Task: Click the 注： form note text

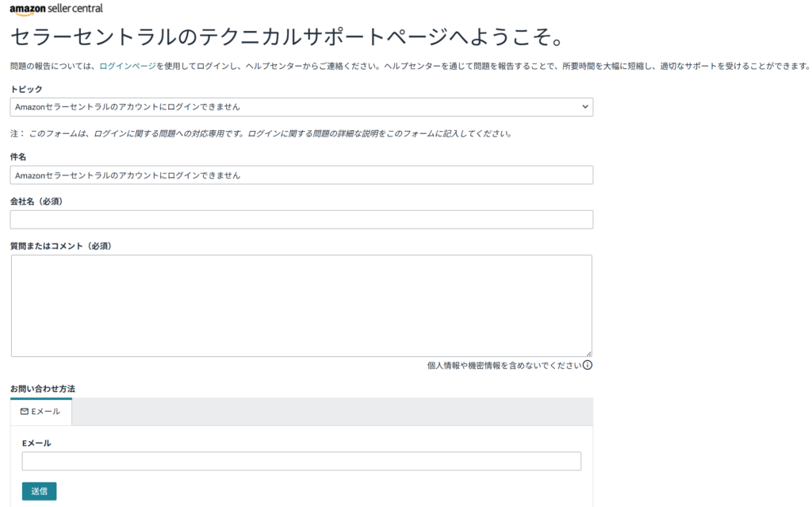Action: pos(262,134)
